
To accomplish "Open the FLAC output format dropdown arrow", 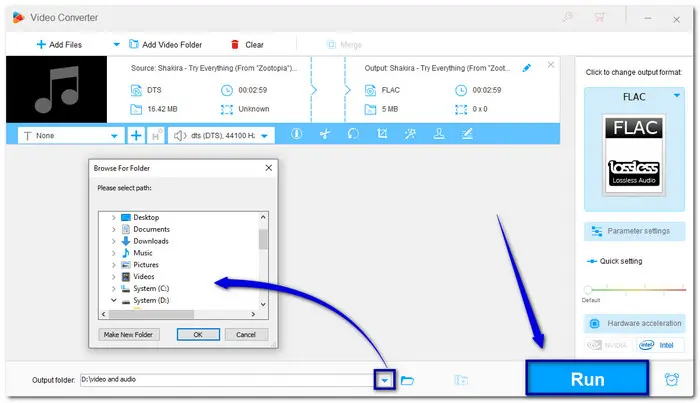I will click(677, 96).
